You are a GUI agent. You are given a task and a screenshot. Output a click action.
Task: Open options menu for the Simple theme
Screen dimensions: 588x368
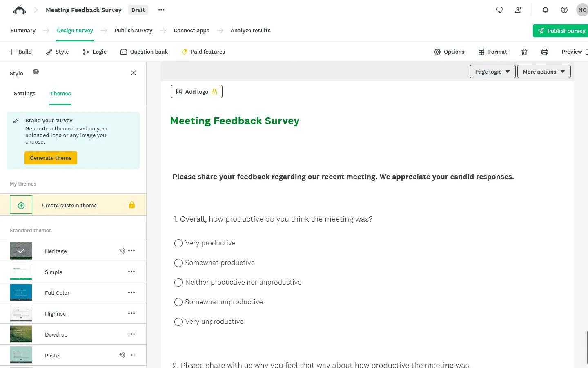131,271
